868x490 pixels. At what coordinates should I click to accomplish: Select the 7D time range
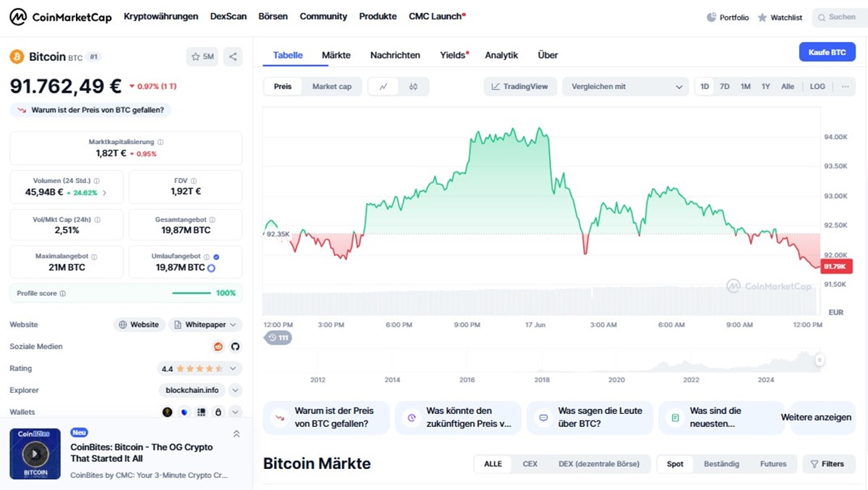tap(725, 87)
